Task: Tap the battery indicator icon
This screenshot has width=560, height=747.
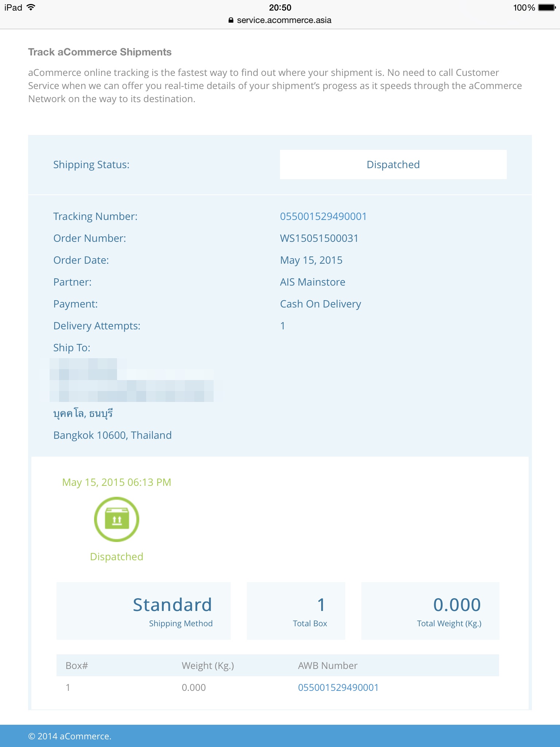Action: coord(547,8)
